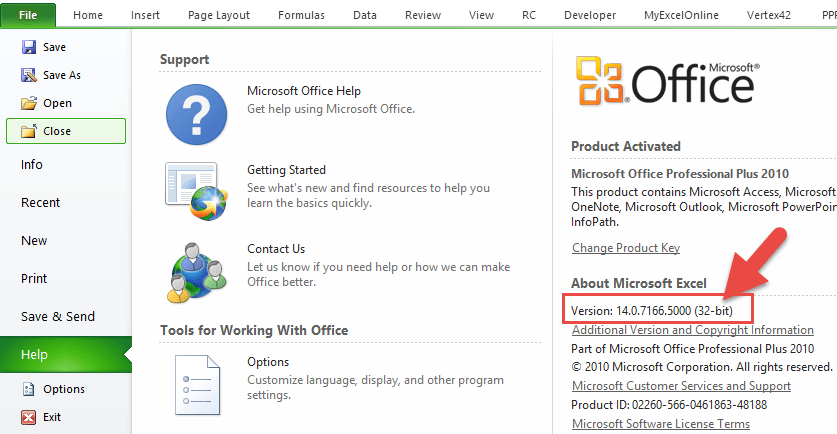Choose Info in the backstage menu
This screenshot has height=434, width=837.
(31, 164)
